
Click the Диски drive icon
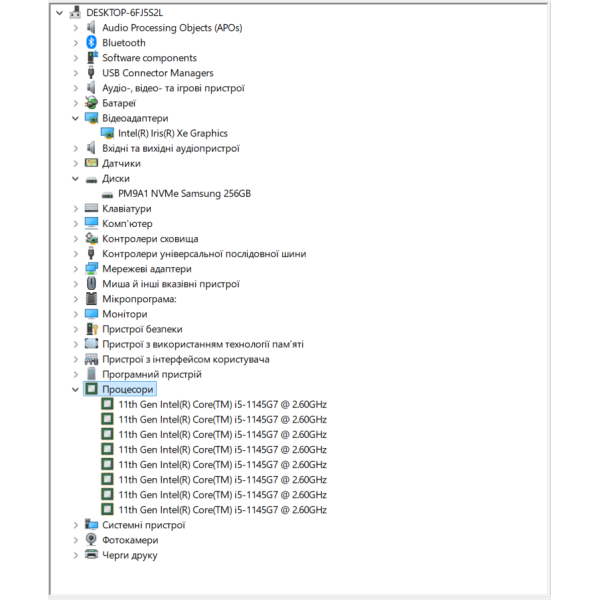pos(91,180)
